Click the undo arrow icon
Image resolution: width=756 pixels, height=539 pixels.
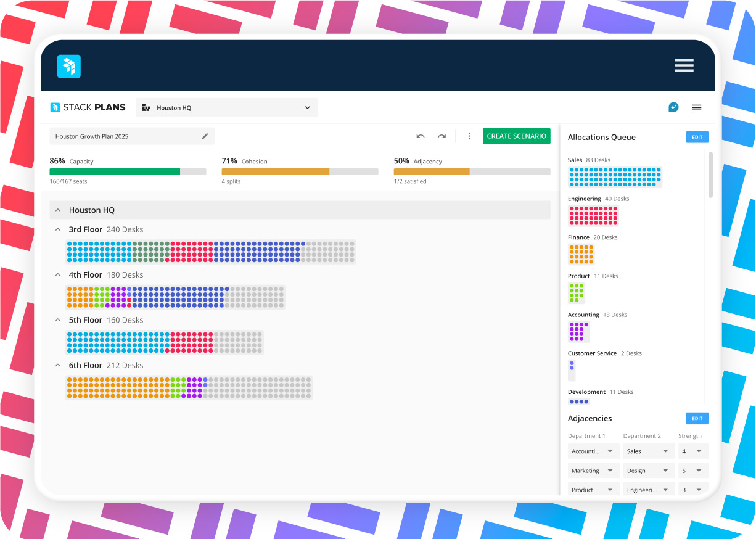421,136
